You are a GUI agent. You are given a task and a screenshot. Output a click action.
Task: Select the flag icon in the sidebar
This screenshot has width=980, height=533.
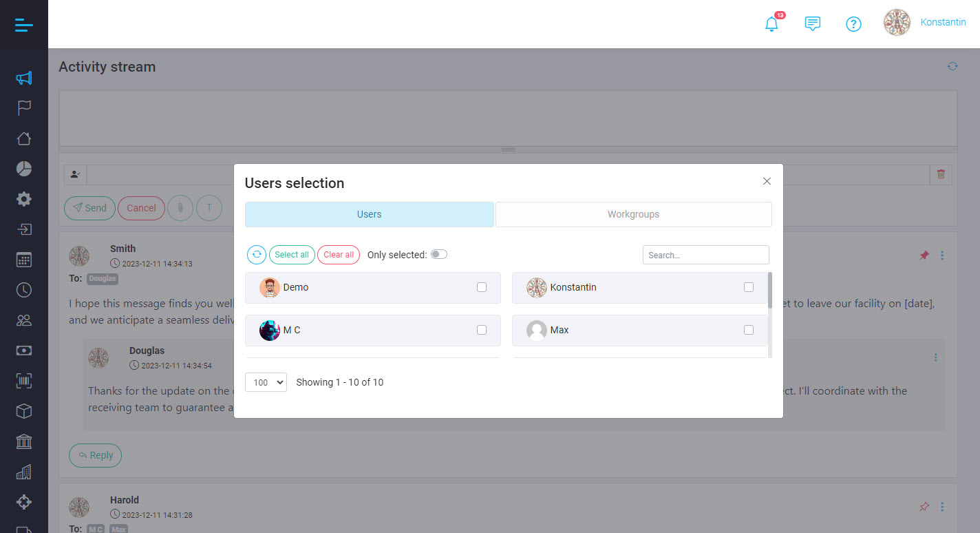tap(23, 107)
